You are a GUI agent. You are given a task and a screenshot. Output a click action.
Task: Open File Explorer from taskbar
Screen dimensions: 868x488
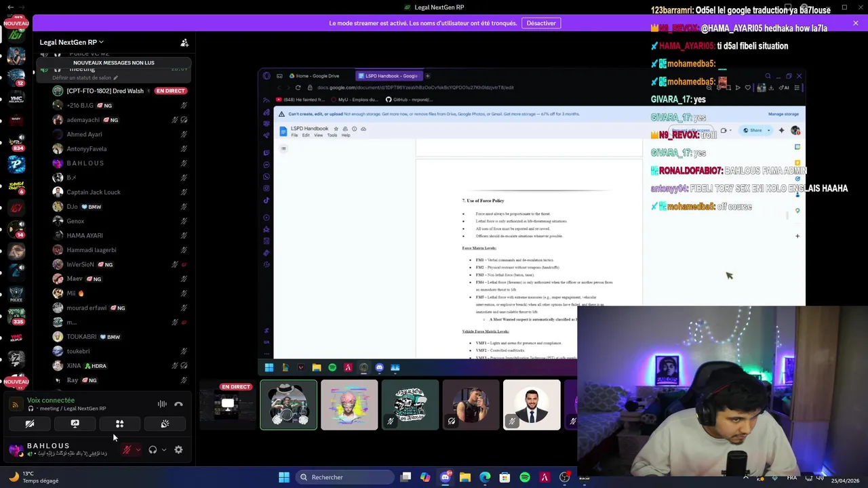click(x=465, y=477)
